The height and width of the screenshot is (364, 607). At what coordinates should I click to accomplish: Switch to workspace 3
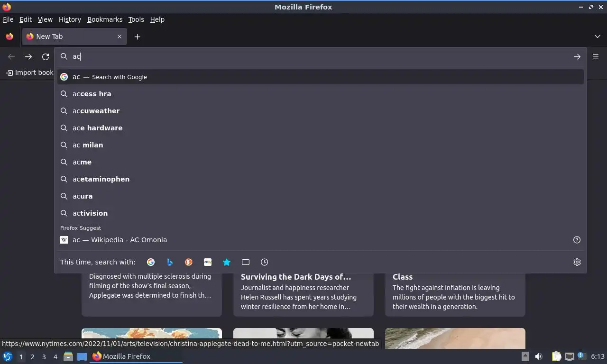tap(44, 357)
